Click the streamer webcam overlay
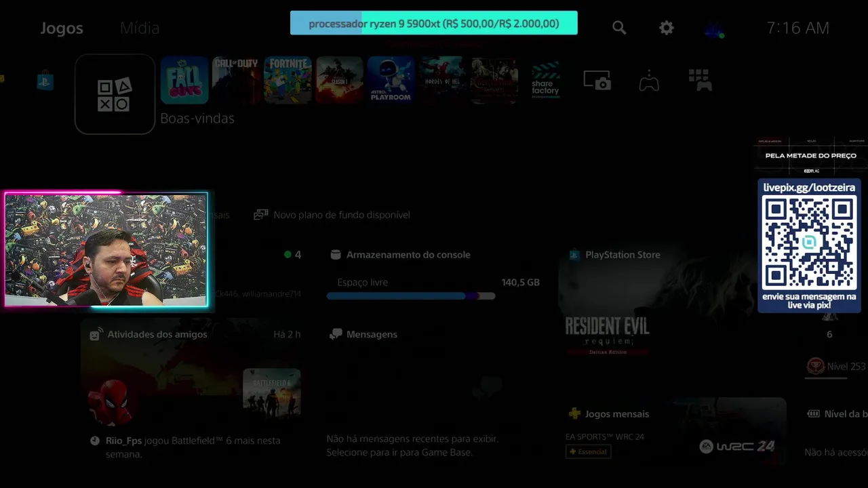Viewport: 868px width, 488px height. (x=106, y=249)
